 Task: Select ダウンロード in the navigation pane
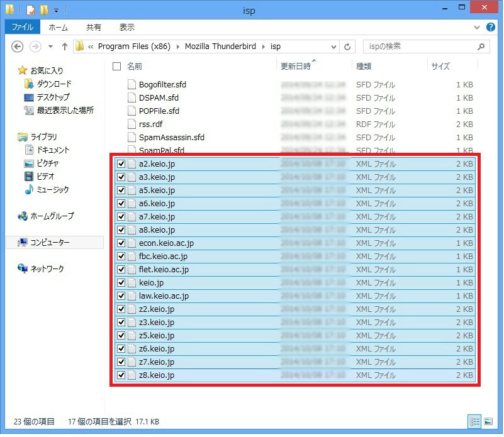click(54, 84)
